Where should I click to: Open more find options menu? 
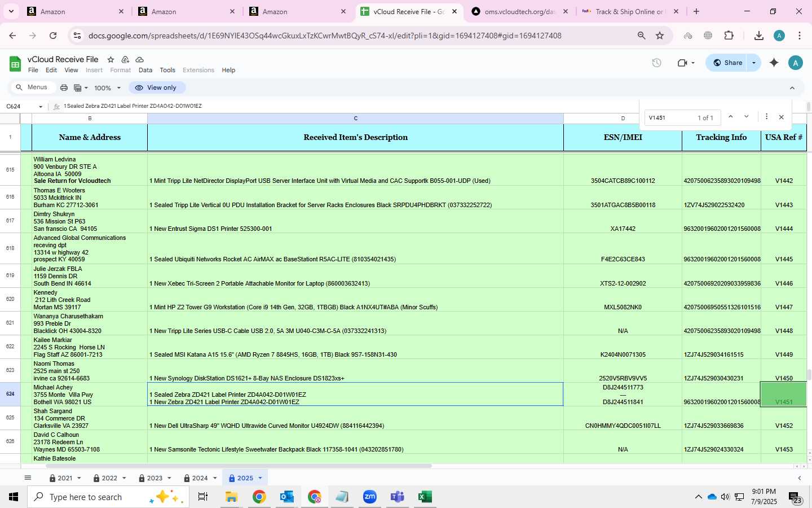(766, 117)
